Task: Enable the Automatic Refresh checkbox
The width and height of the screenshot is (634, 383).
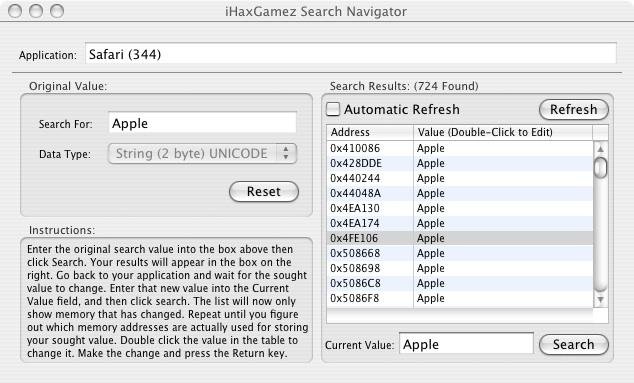Action: pyautogui.click(x=333, y=109)
